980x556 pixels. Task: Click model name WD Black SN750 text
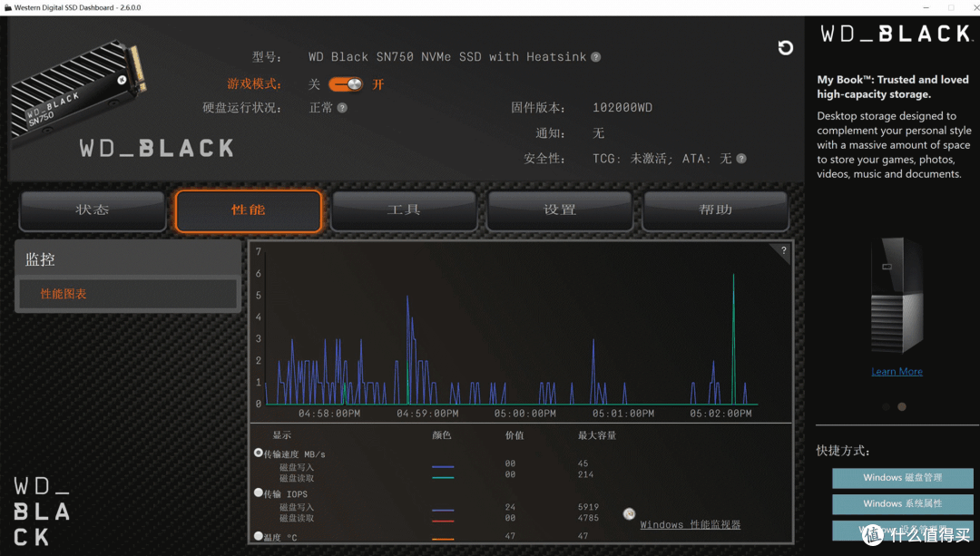[447, 57]
